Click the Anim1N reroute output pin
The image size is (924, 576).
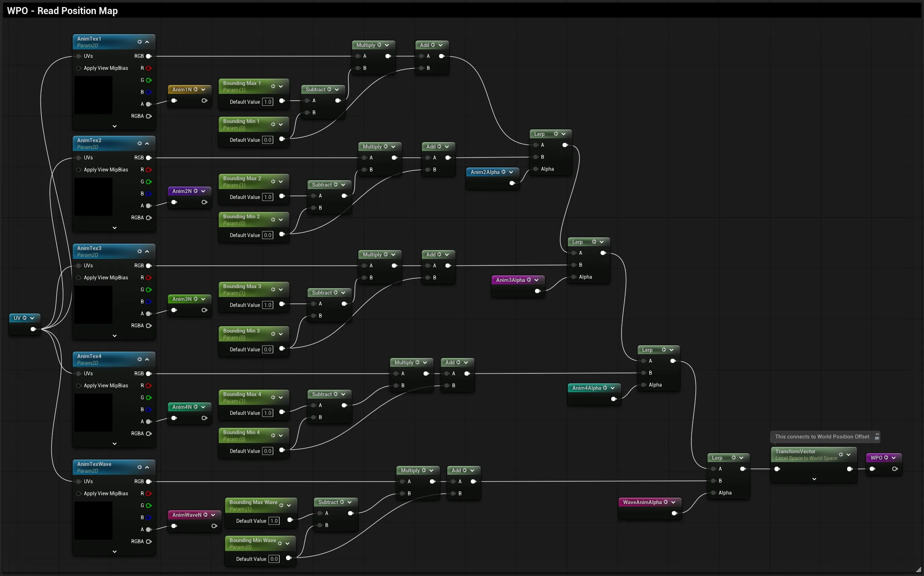click(x=204, y=101)
